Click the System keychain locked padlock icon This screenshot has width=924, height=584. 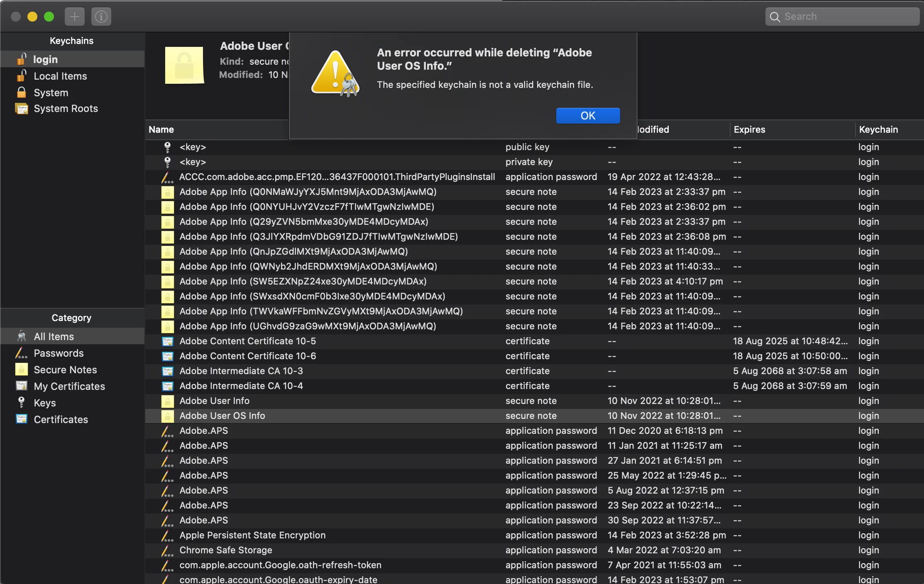pos(22,92)
